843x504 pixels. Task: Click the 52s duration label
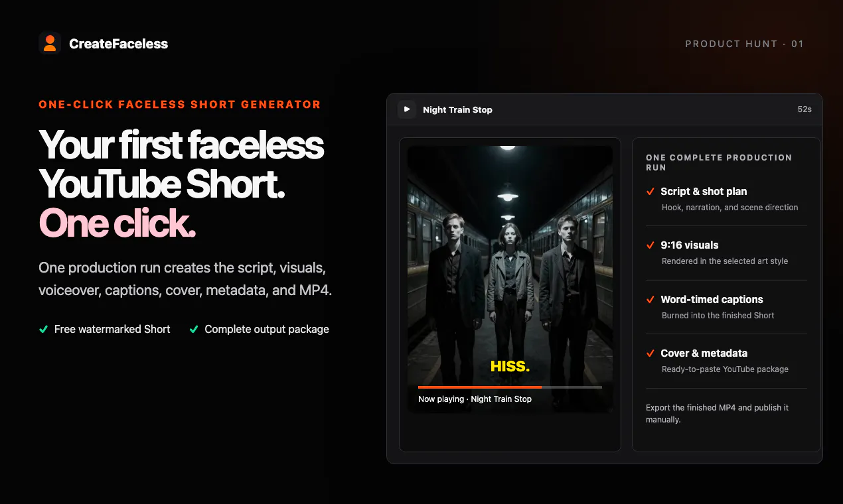805,109
